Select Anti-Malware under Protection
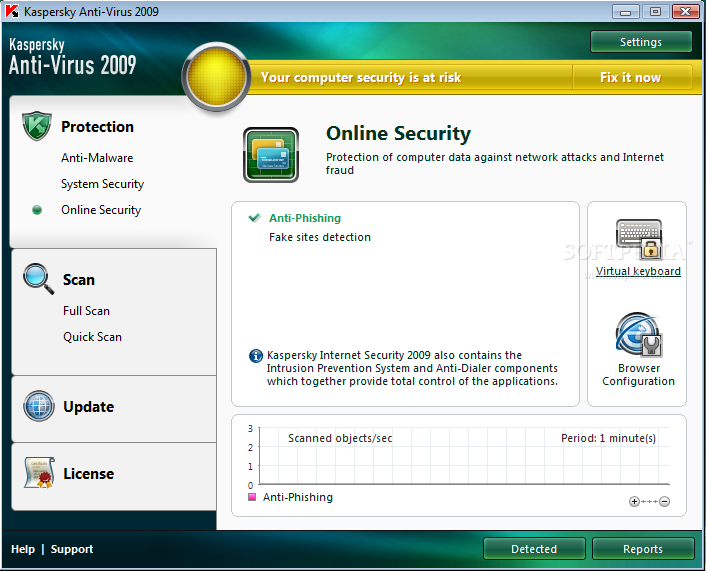 pos(97,158)
